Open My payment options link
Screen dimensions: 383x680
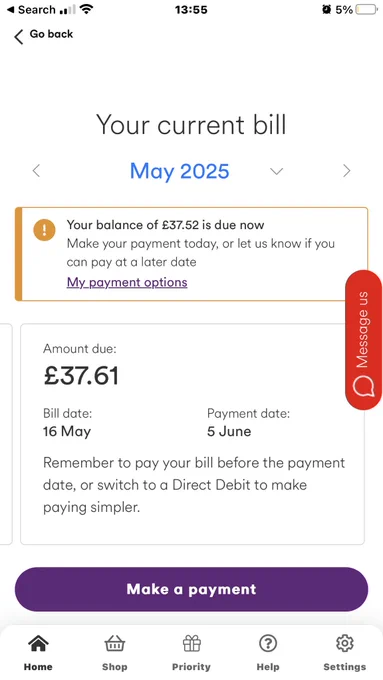point(127,282)
